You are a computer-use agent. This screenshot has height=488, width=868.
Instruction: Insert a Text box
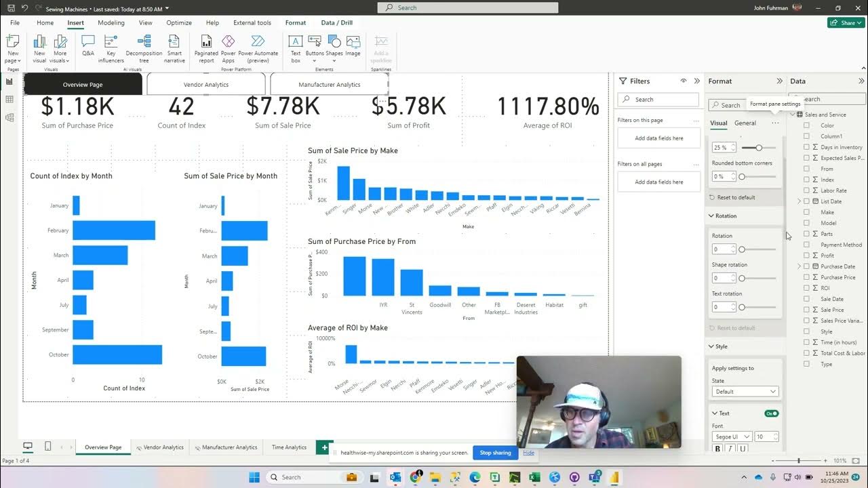tap(296, 48)
